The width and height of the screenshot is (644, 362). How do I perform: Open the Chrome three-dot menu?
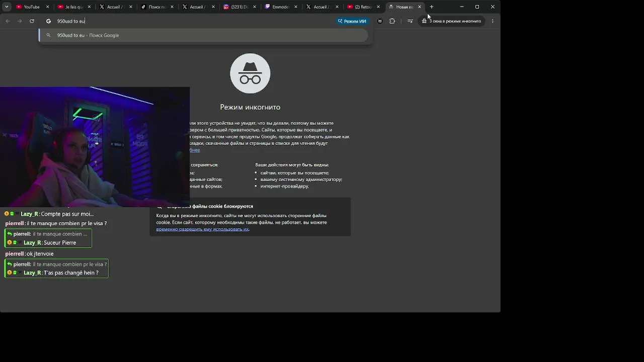coord(493,21)
